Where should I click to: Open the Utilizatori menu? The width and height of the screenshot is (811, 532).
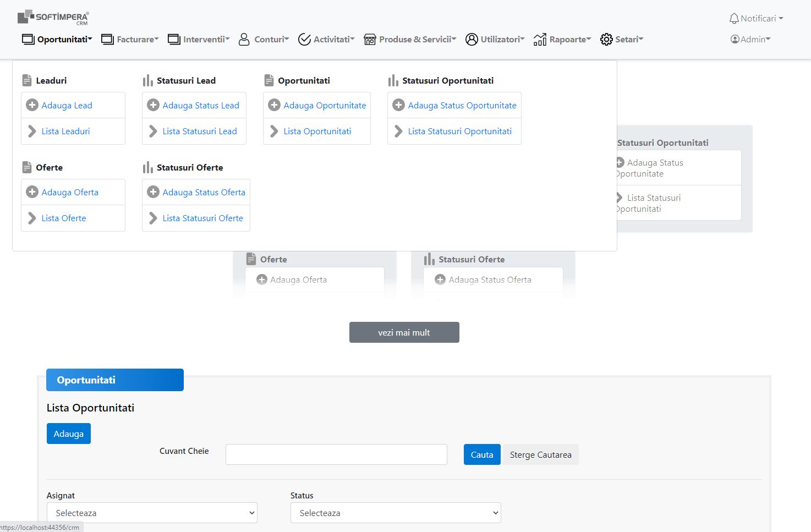pyautogui.click(x=495, y=39)
